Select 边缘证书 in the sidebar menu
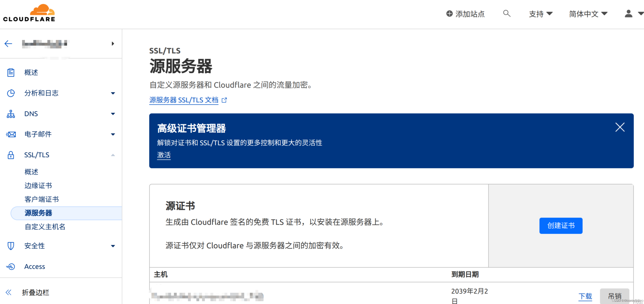644x304 pixels. coord(38,185)
